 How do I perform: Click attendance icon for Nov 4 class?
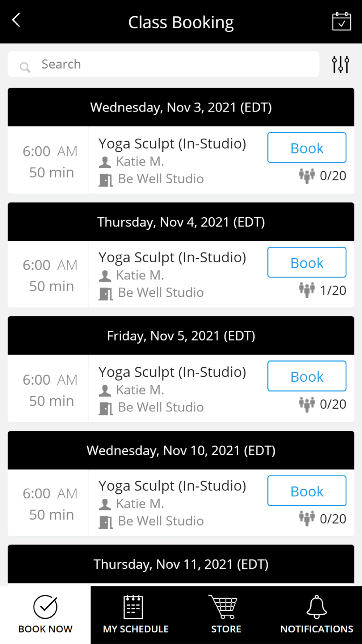[x=307, y=290]
